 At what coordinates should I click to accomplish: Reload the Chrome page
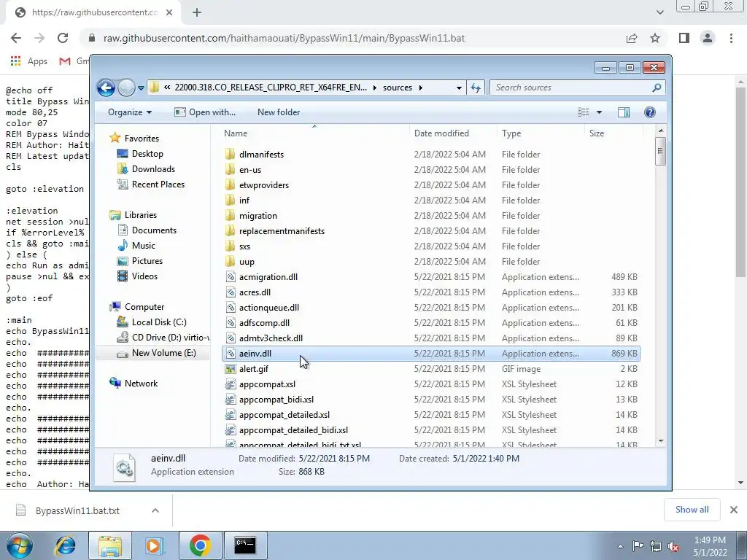(63, 38)
